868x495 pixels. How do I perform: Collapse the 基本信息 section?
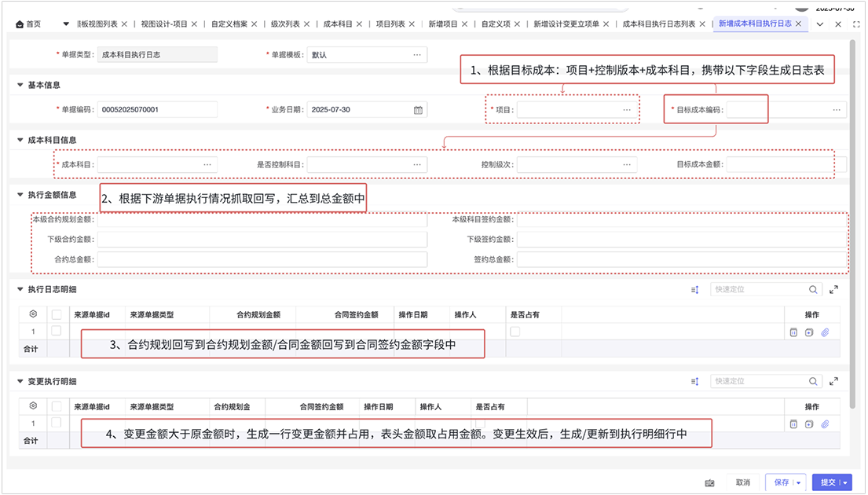point(20,85)
